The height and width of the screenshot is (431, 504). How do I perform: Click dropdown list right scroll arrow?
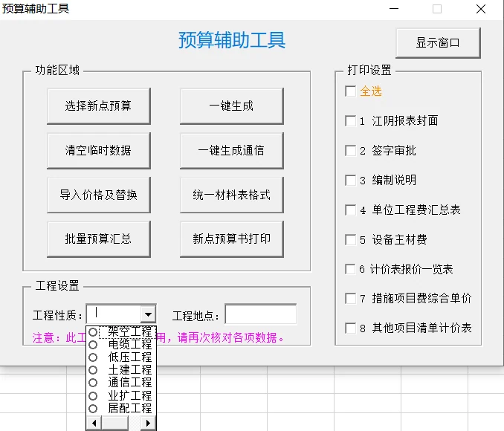coord(148,423)
